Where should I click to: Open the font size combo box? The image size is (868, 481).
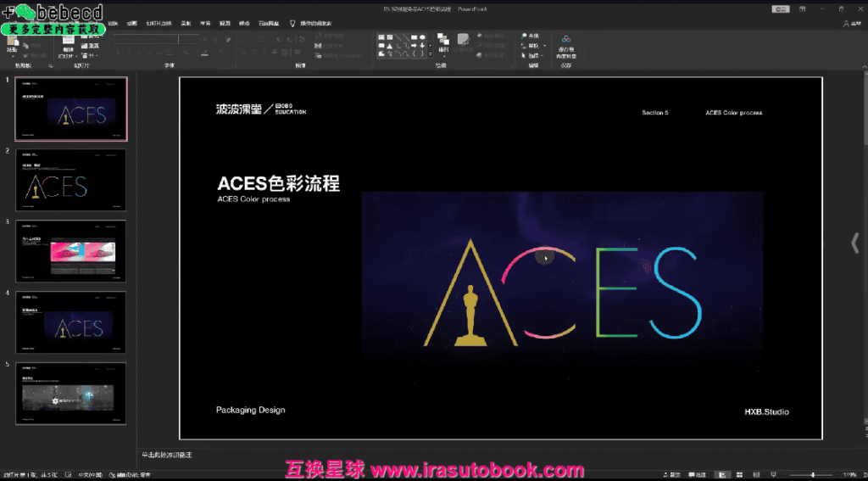[189, 39]
